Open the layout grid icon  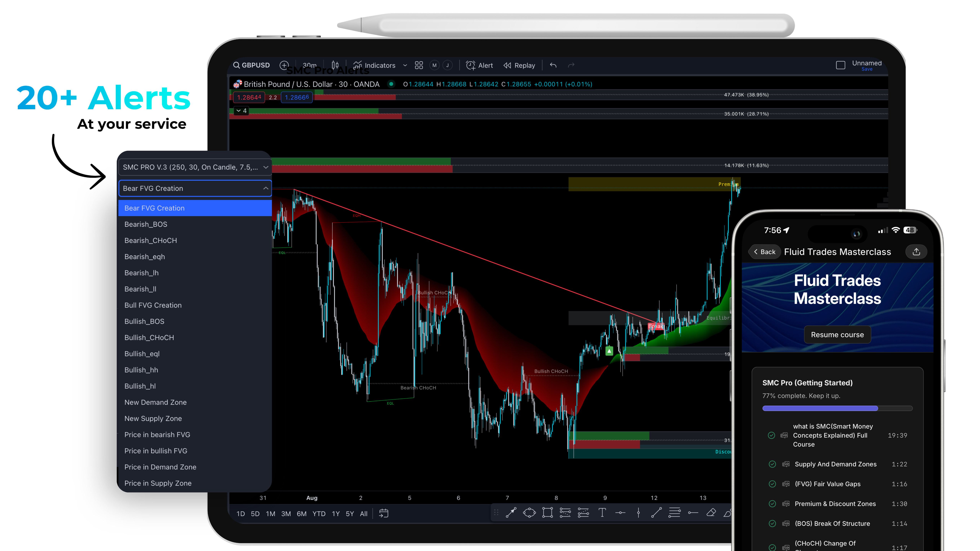point(419,65)
